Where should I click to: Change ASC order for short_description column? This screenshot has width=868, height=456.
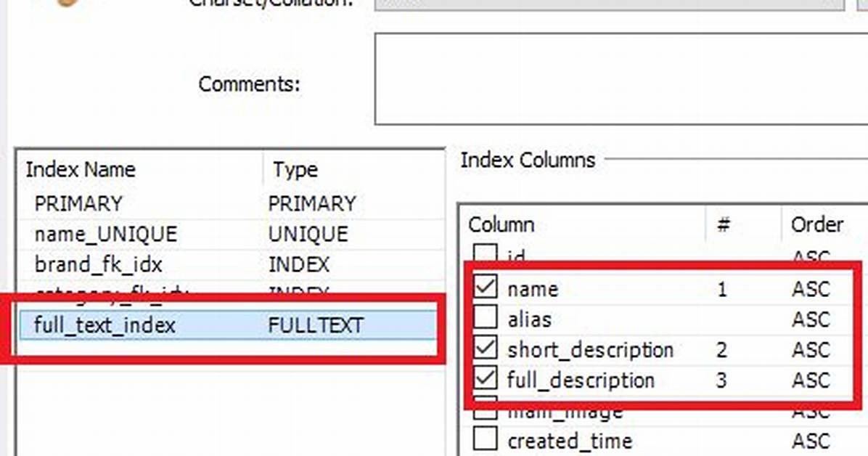tap(811, 350)
